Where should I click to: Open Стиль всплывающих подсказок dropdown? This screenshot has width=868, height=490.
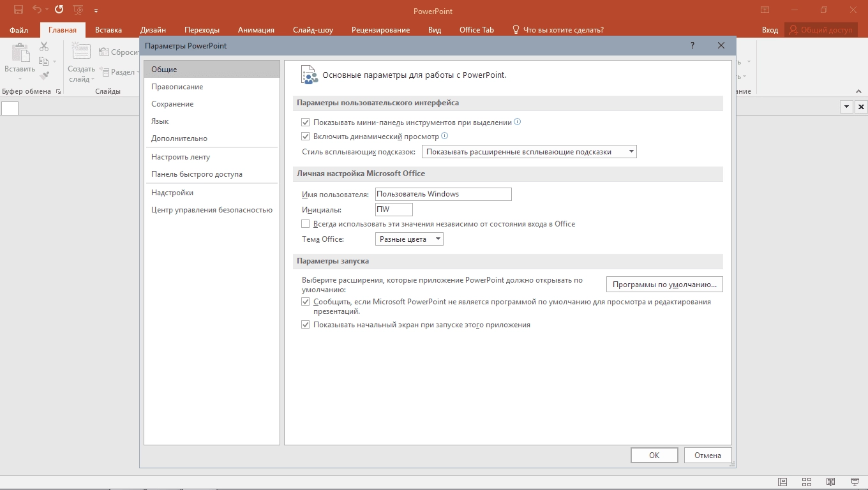[x=530, y=152]
